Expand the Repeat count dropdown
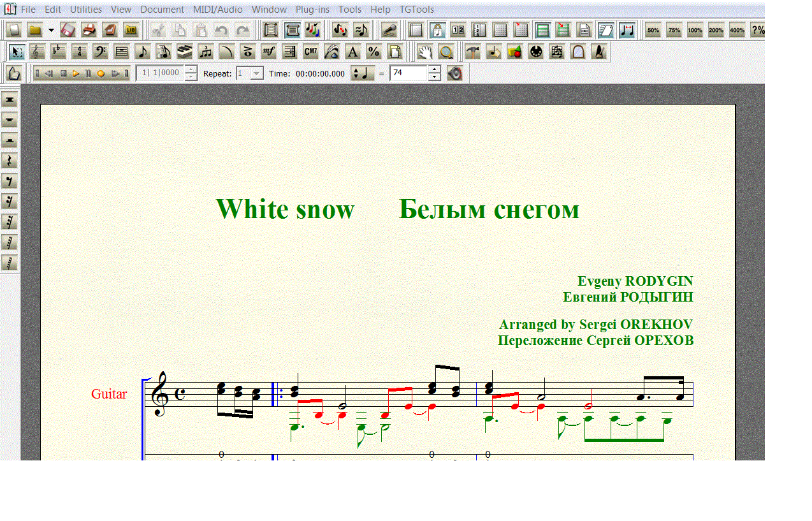 click(256, 73)
